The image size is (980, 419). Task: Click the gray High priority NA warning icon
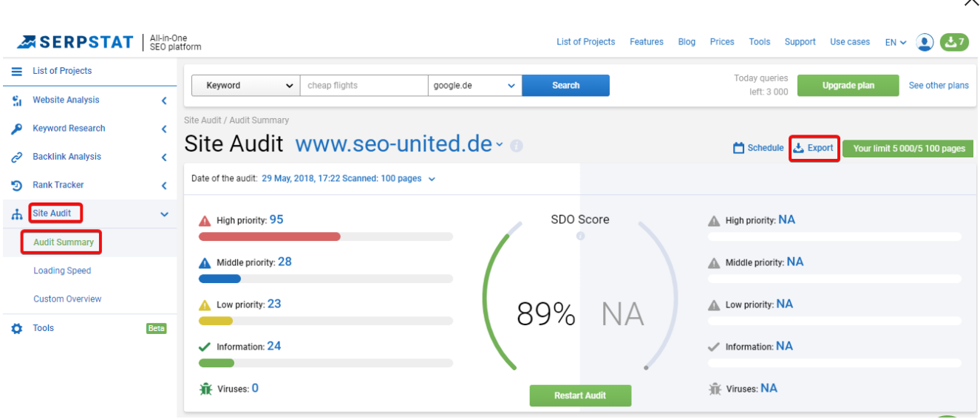click(x=714, y=221)
